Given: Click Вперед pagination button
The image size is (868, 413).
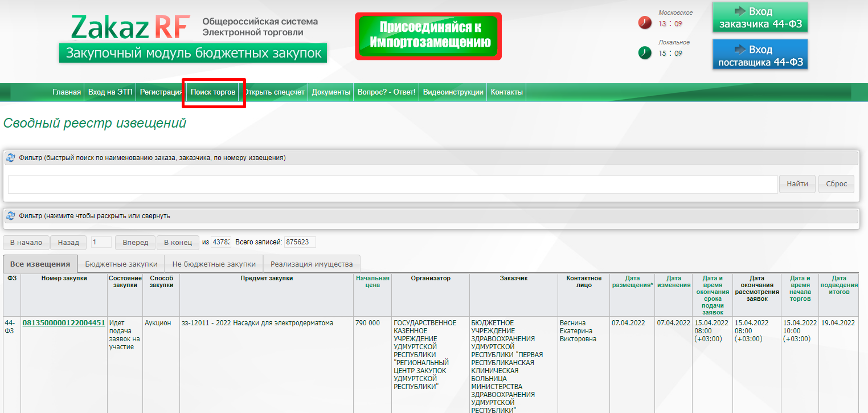Looking at the screenshot, I should 136,243.
